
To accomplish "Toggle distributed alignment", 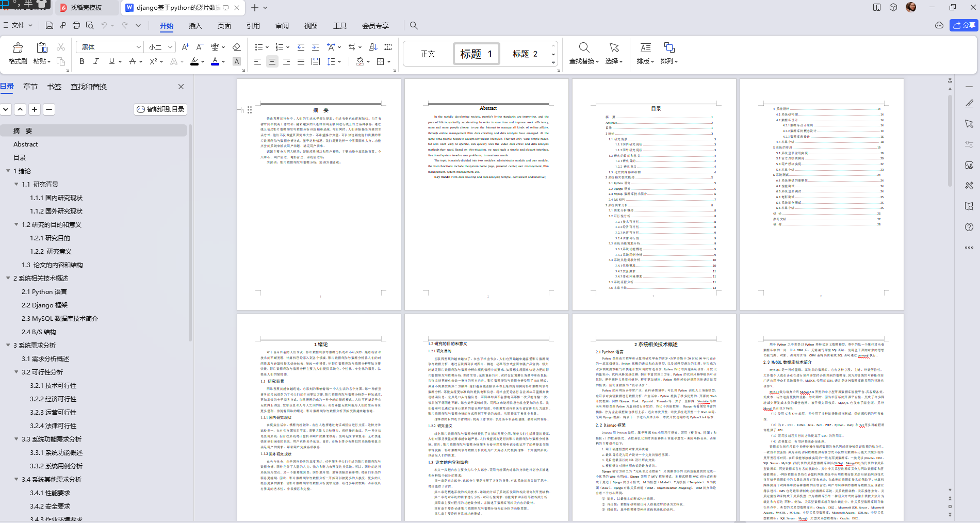I will 315,61.
